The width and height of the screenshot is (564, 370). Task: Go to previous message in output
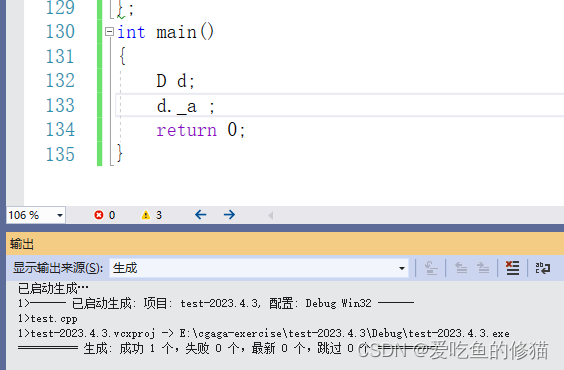461,268
